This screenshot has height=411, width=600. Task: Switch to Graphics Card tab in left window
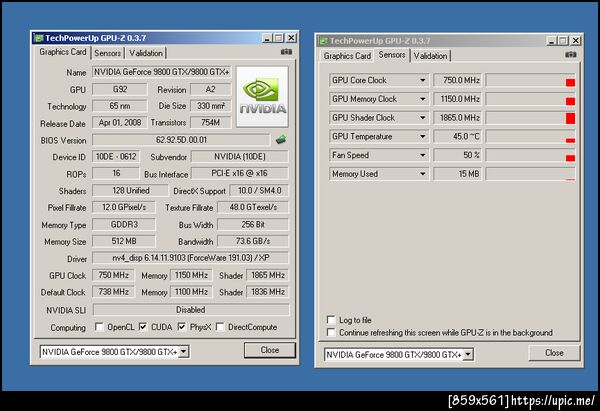[x=63, y=52]
